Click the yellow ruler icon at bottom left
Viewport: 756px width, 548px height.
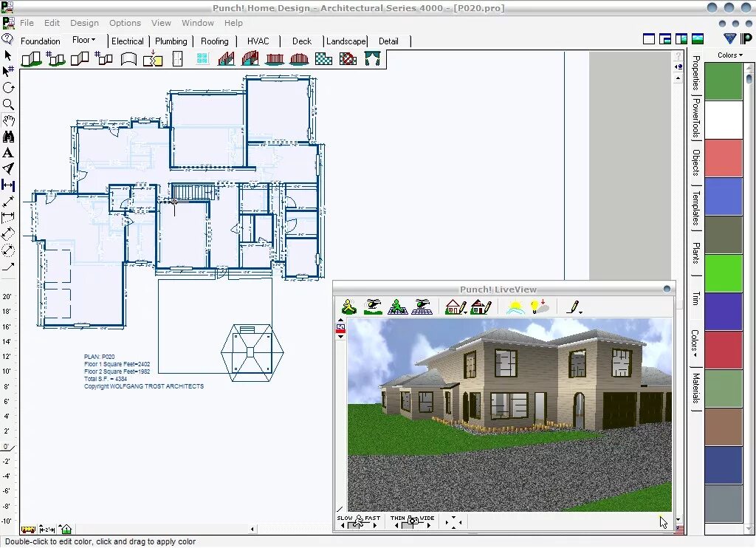28,530
